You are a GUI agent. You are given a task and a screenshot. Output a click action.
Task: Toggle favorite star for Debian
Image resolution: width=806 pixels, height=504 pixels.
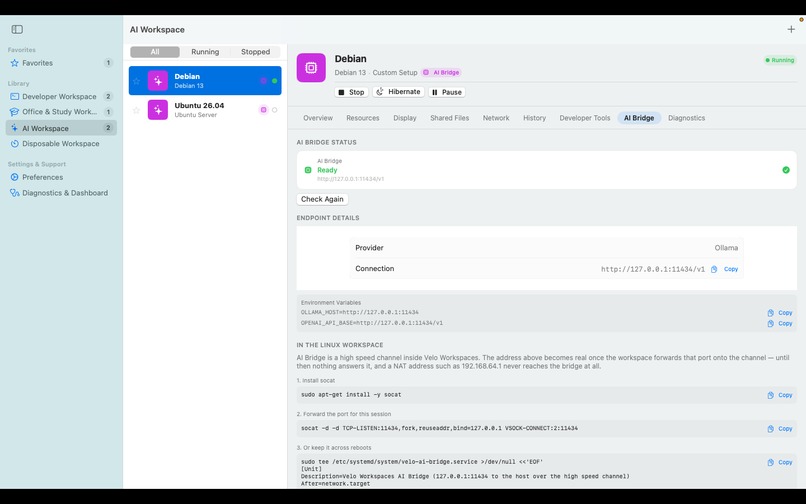pos(136,81)
